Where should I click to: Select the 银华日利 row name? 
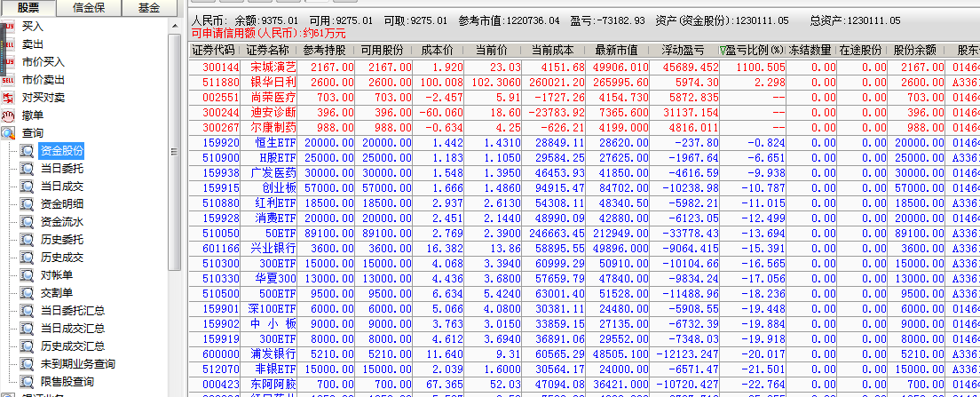(273, 82)
